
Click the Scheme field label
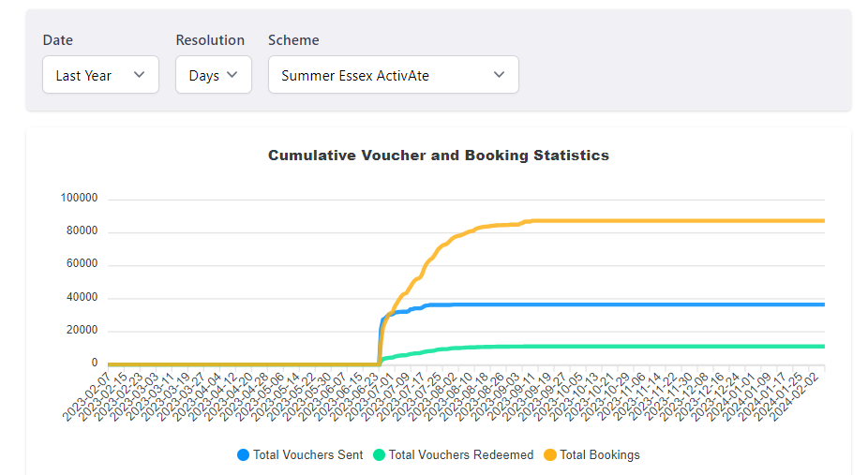293,40
